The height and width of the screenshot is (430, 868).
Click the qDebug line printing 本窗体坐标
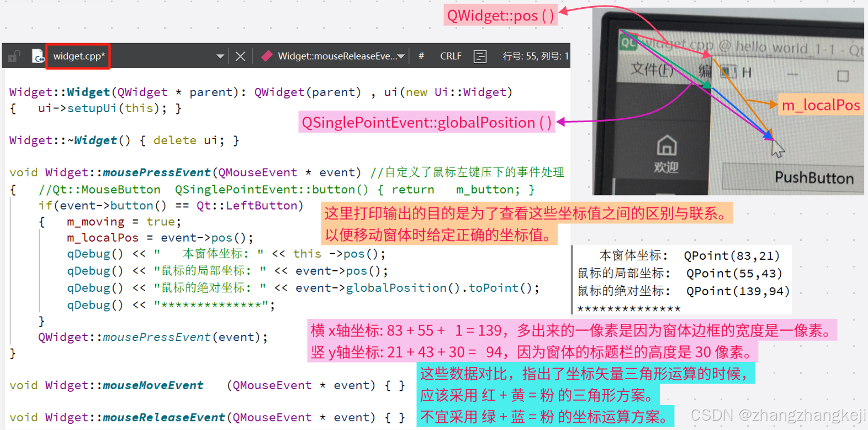pyautogui.click(x=226, y=254)
